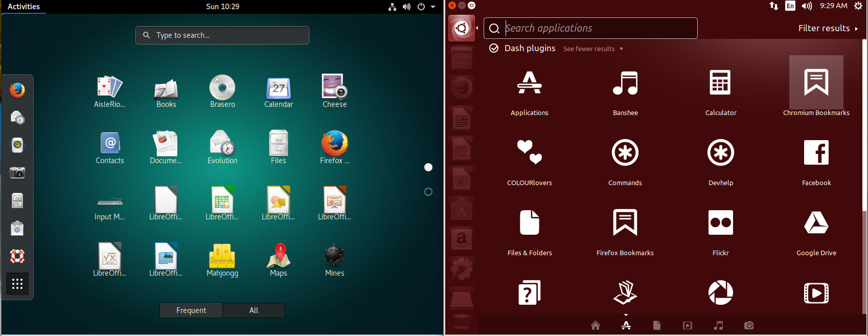Open the Picasa aperture plugin icon
The height and width of the screenshot is (336, 868).
[721, 293]
